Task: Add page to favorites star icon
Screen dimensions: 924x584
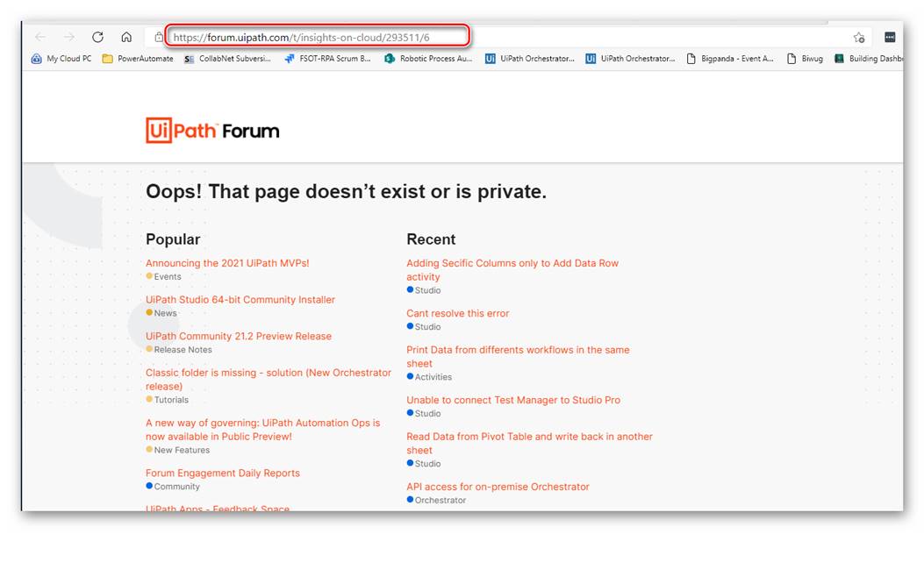Action: click(x=858, y=38)
